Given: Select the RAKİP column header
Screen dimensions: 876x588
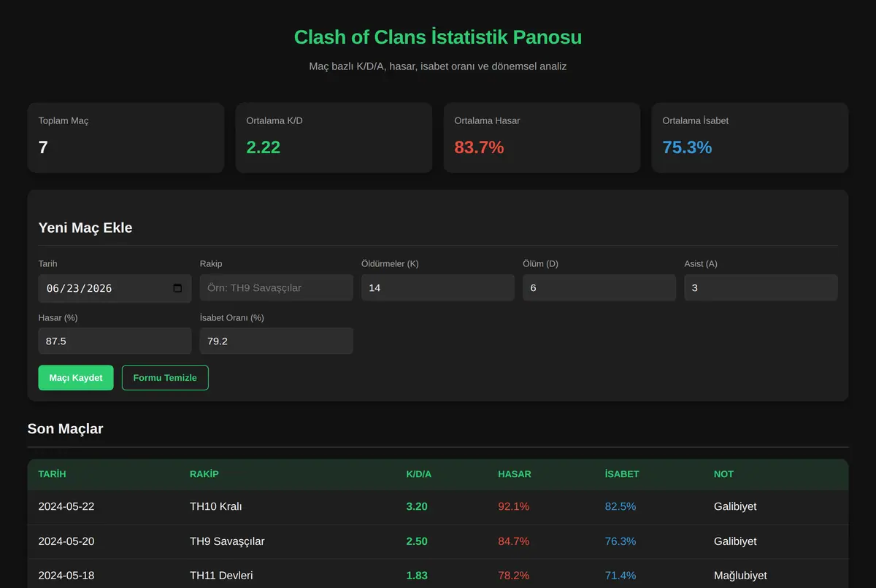Looking at the screenshot, I should point(204,474).
